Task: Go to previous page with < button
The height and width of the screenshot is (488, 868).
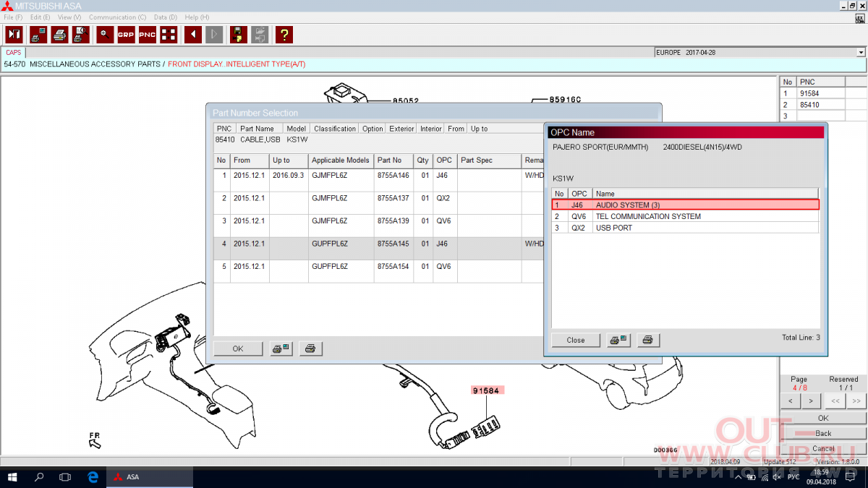Action: point(791,401)
